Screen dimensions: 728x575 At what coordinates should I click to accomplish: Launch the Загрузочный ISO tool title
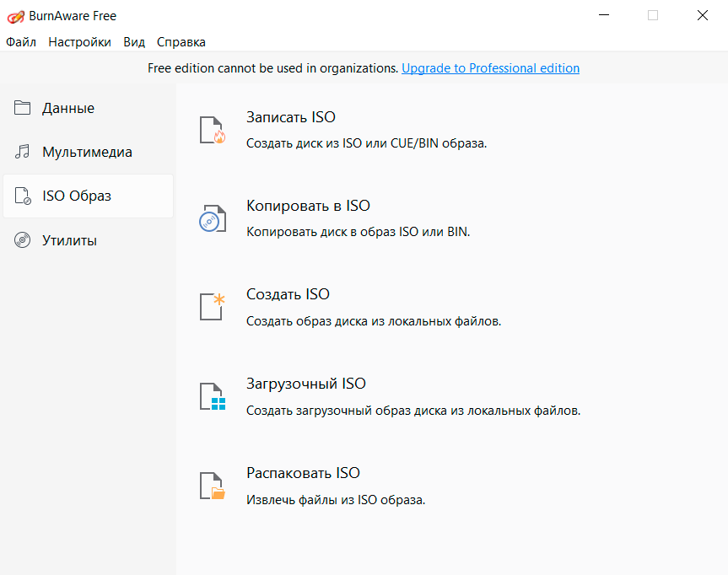[x=306, y=384]
